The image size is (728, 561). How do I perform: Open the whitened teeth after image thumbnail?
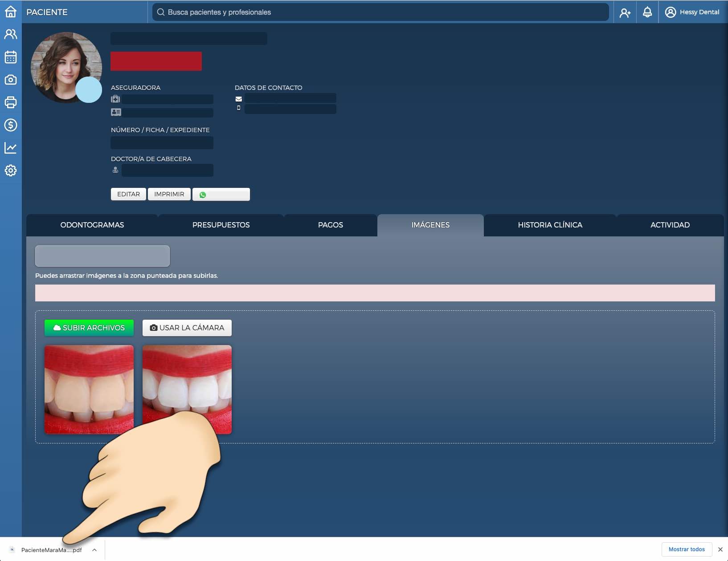click(187, 390)
